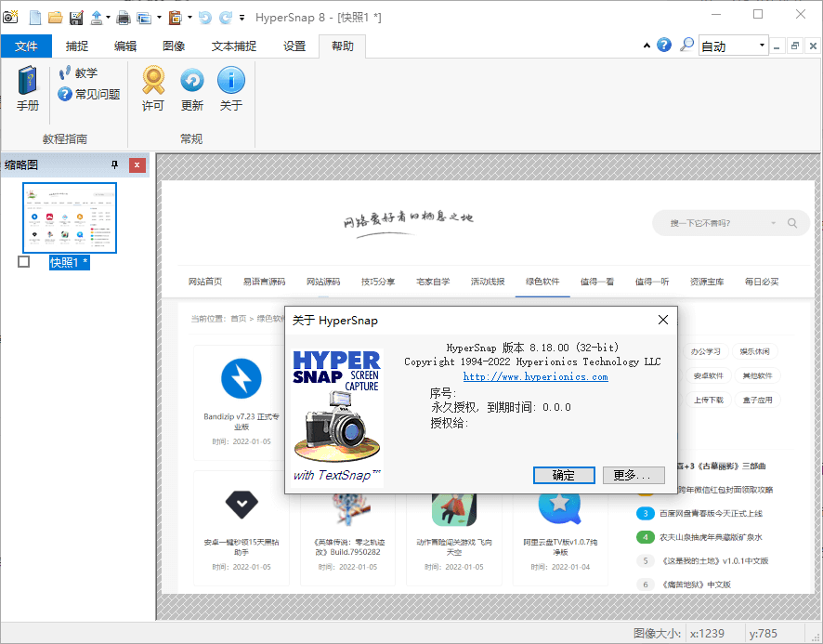Pin the 缩略图 panel
Screen dimensions: 823x644
coord(114,164)
